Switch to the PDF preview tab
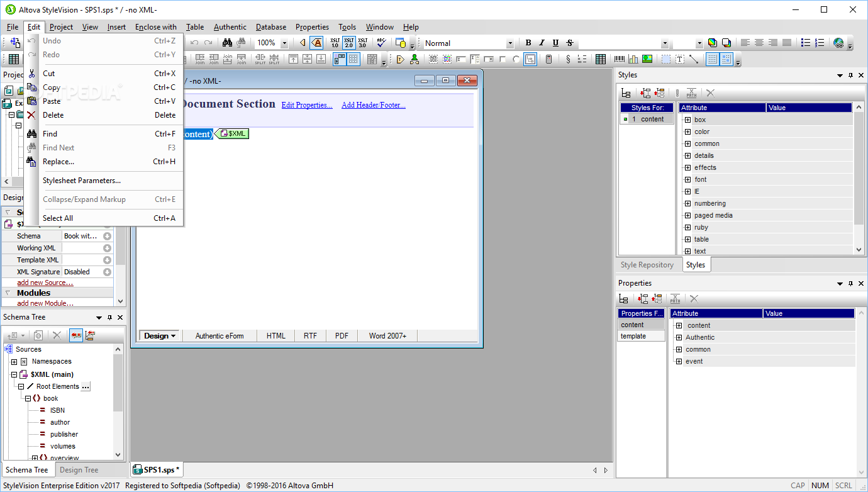Screen dimensions: 868x492 [342, 336]
